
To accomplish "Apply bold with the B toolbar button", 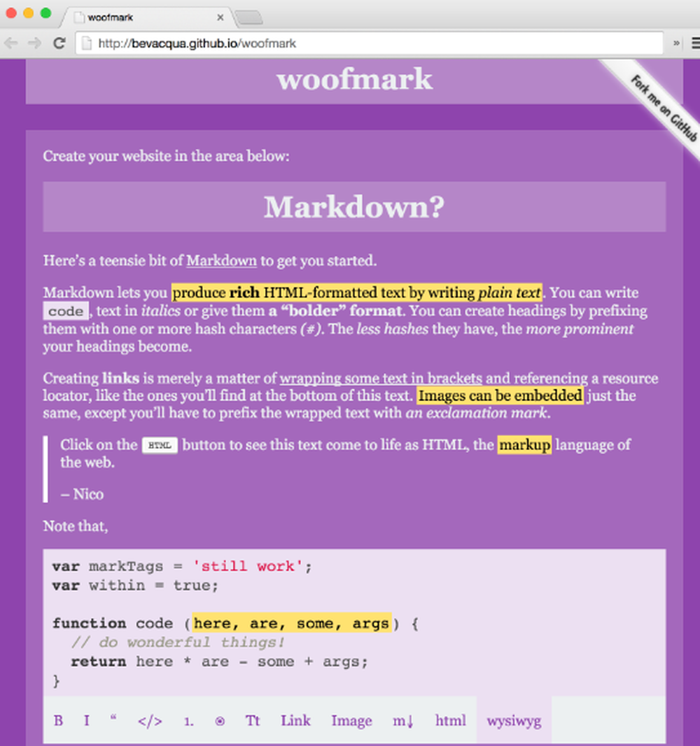I will pos(59,720).
